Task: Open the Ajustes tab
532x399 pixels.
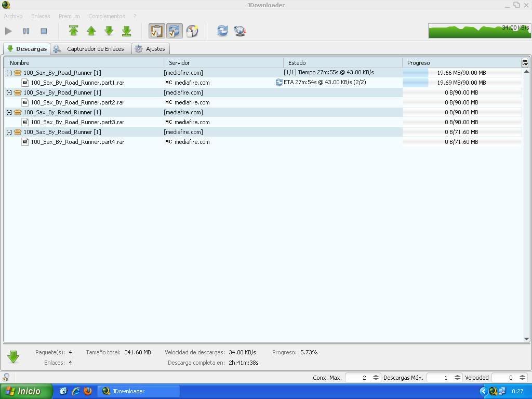Action: tap(151, 49)
